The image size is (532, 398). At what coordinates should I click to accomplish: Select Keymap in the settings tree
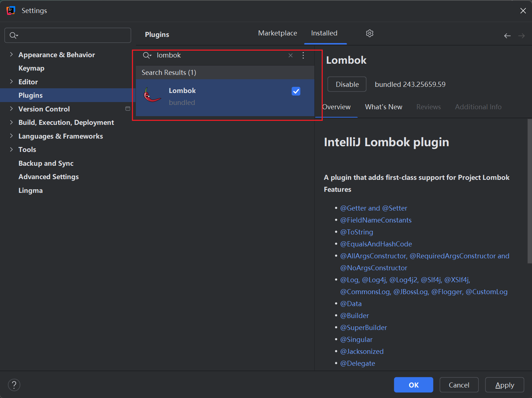point(31,68)
